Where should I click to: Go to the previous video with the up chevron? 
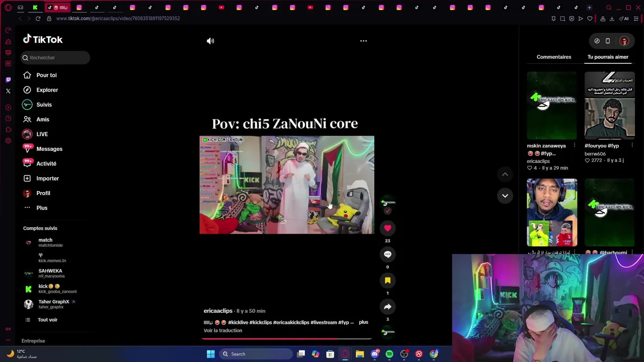click(x=505, y=174)
